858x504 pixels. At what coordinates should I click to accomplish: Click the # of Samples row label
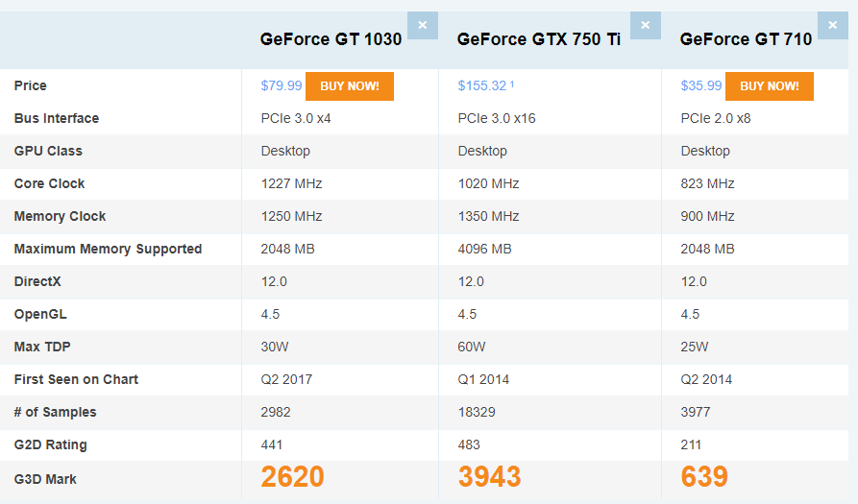point(55,413)
